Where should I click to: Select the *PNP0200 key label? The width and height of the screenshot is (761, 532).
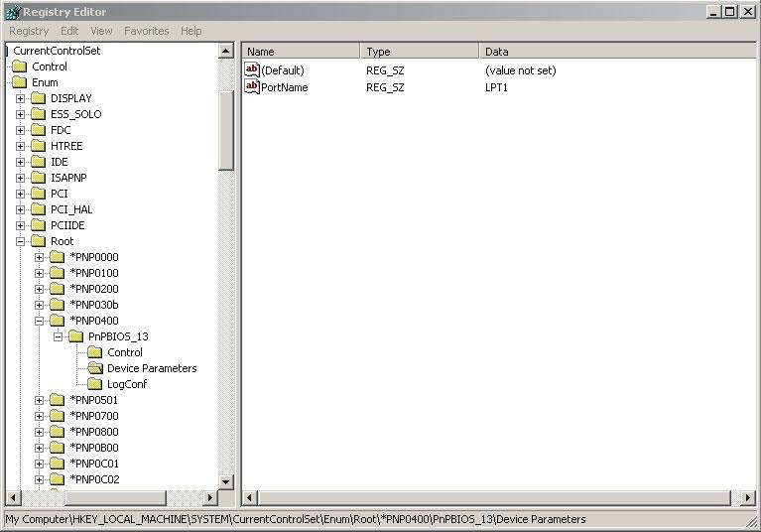pos(94,289)
